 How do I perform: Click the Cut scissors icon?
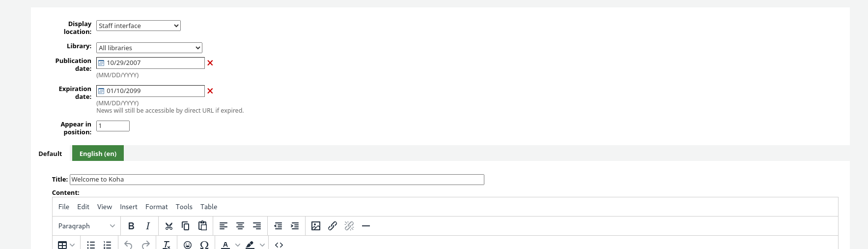169,226
